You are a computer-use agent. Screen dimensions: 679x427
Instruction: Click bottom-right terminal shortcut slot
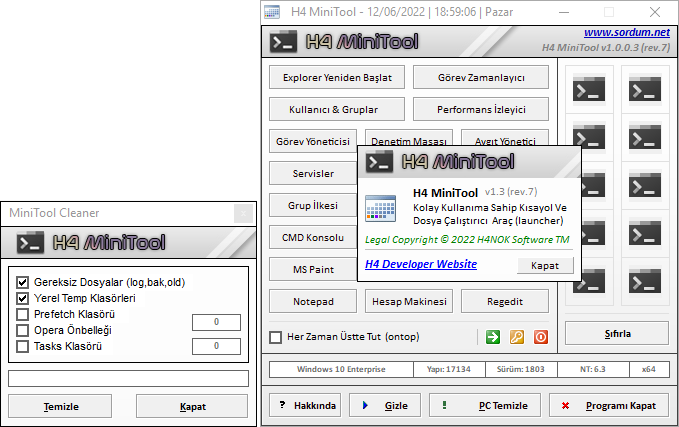645,281
